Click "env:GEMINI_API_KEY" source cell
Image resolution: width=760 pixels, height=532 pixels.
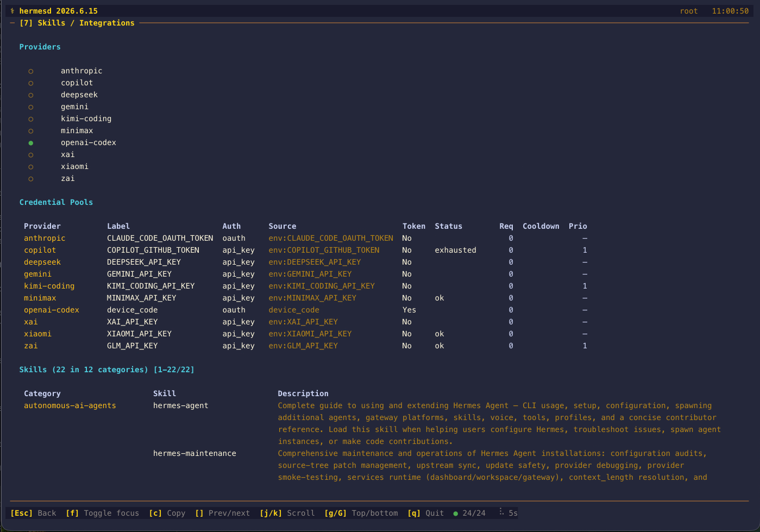310,274
